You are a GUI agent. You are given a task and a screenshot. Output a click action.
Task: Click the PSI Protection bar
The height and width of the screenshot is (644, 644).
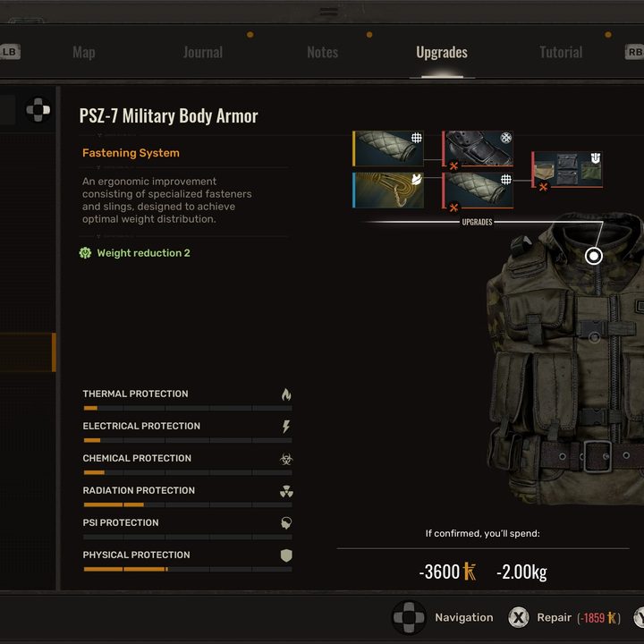[x=188, y=537]
